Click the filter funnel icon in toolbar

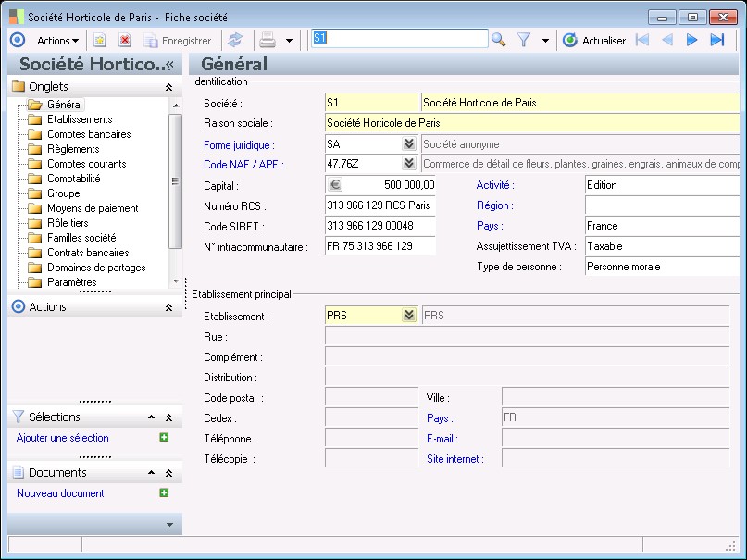(x=524, y=40)
